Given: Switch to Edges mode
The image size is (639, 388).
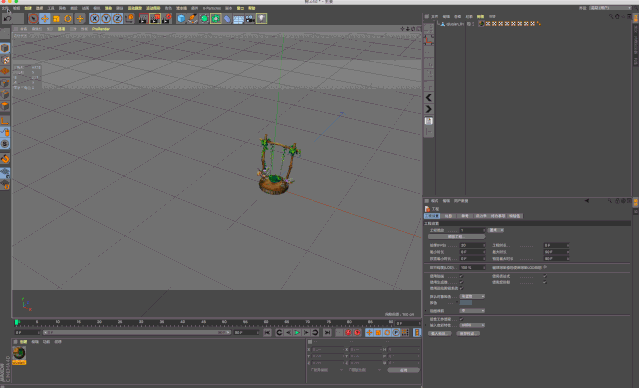Looking at the screenshot, I should tap(5, 95).
